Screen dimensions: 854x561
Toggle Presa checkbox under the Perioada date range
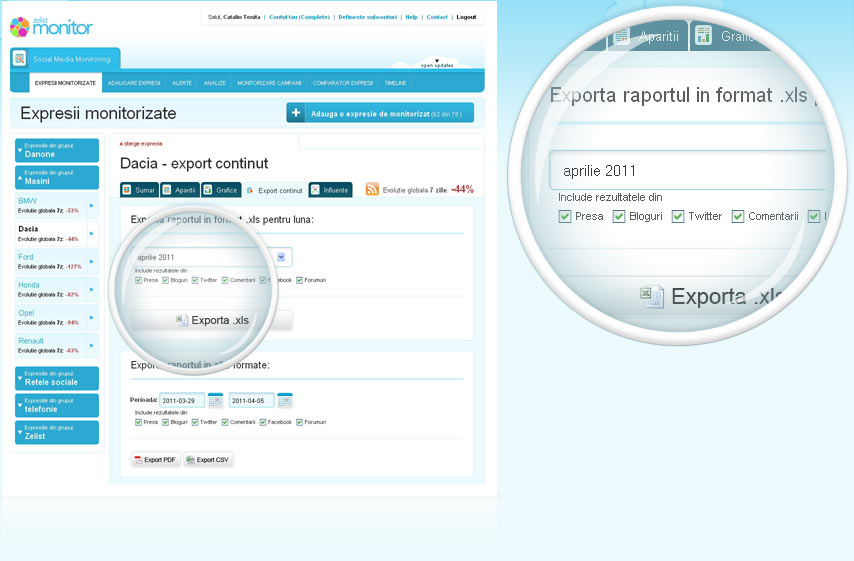(x=138, y=422)
